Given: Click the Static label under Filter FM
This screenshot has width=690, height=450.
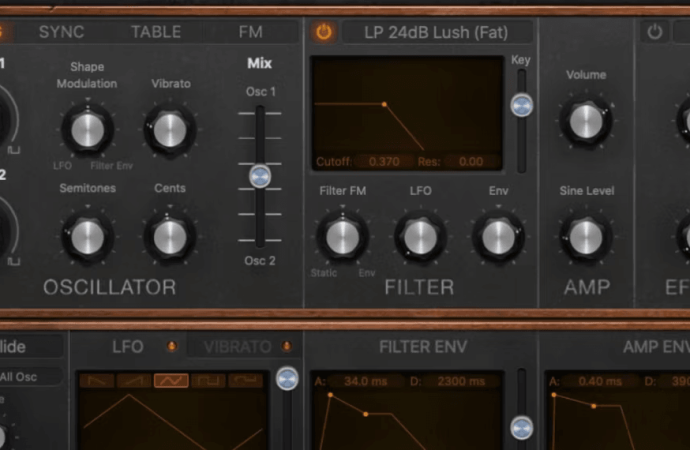Looking at the screenshot, I should [324, 273].
